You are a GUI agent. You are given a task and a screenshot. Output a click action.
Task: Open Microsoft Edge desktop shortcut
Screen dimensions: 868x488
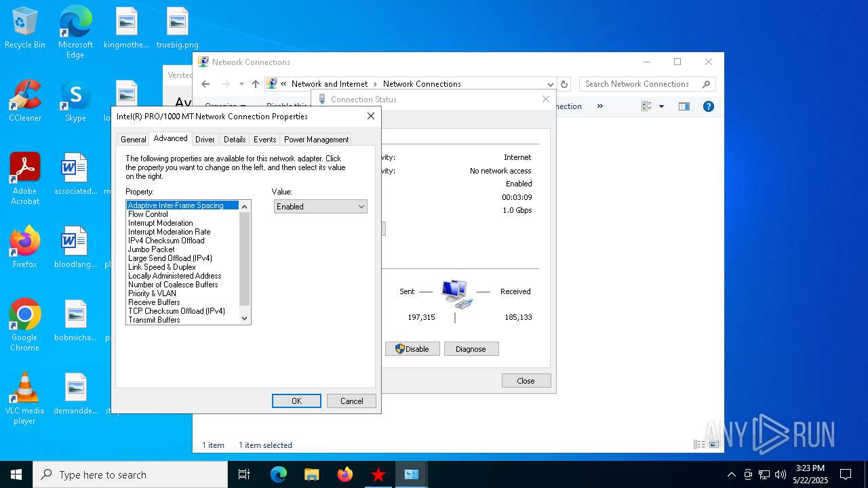pyautogui.click(x=75, y=32)
